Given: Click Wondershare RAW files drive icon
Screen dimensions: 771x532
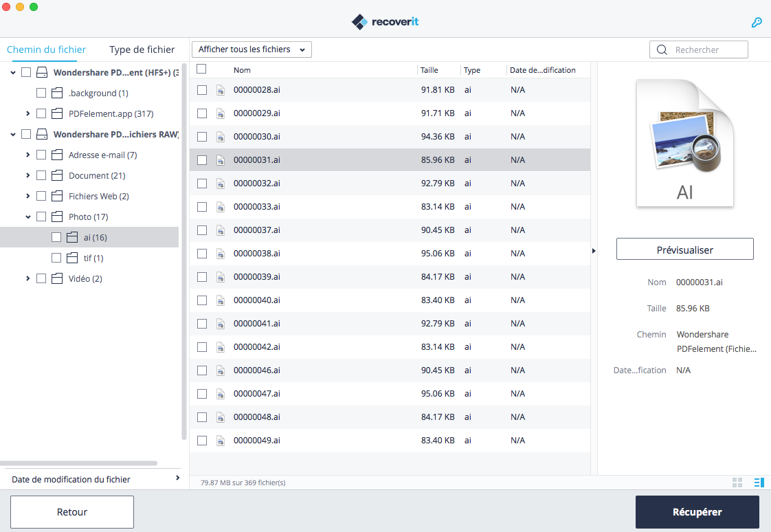Looking at the screenshot, I should [x=43, y=134].
